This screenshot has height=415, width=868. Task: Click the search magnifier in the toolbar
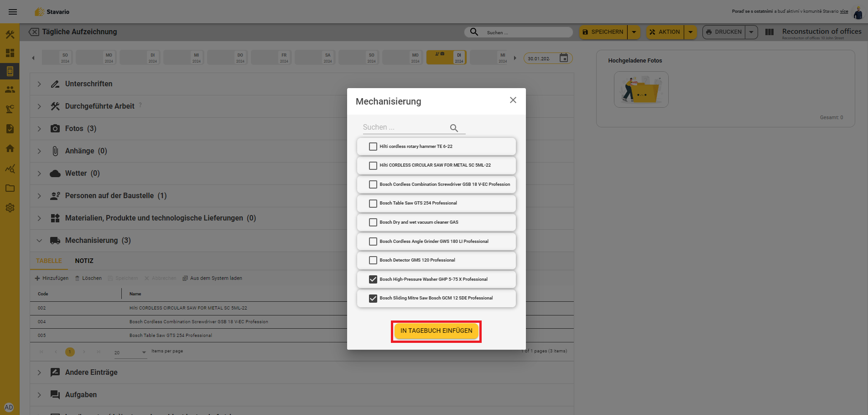pos(474,32)
